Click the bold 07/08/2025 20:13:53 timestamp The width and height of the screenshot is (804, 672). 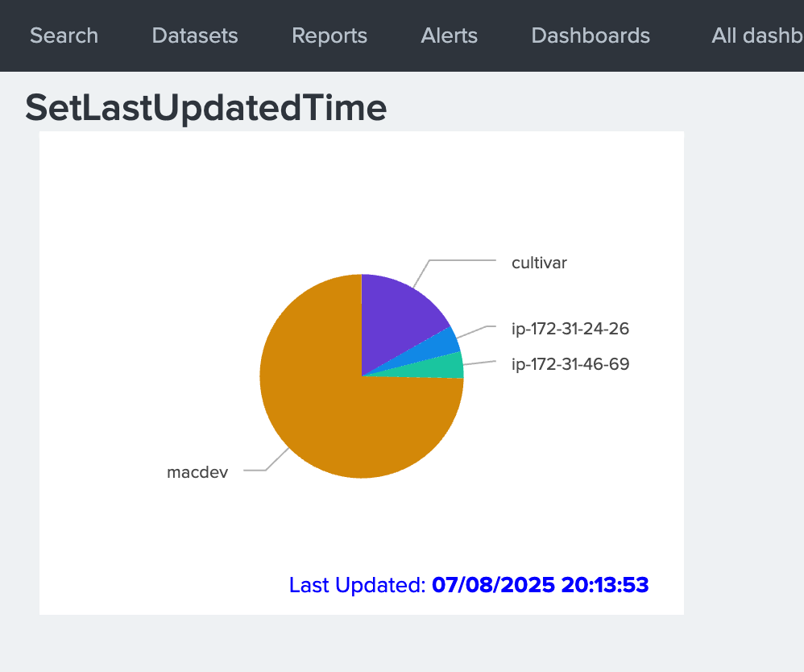(x=540, y=585)
